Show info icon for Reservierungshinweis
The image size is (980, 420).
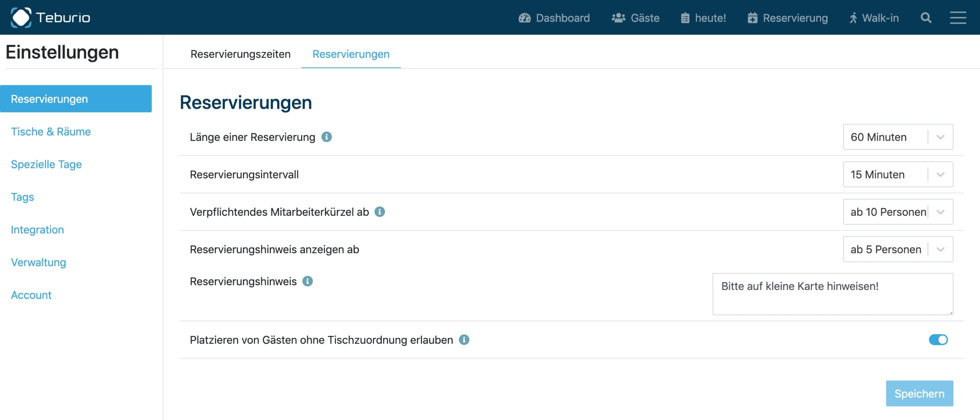click(307, 281)
